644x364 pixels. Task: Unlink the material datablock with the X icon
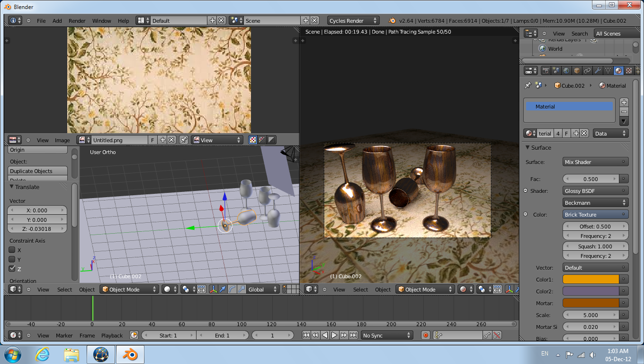coord(584,134)
